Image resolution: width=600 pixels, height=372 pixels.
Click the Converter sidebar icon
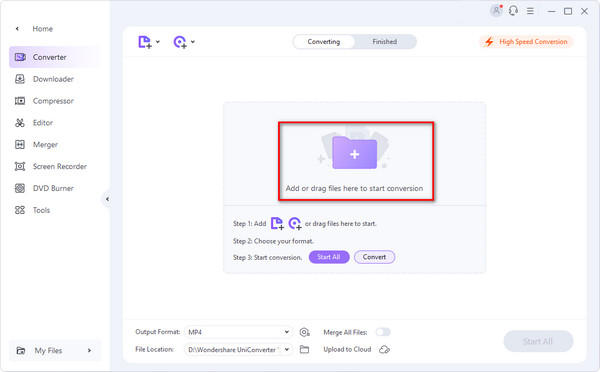pyautogui.click(x=20, y=57)
